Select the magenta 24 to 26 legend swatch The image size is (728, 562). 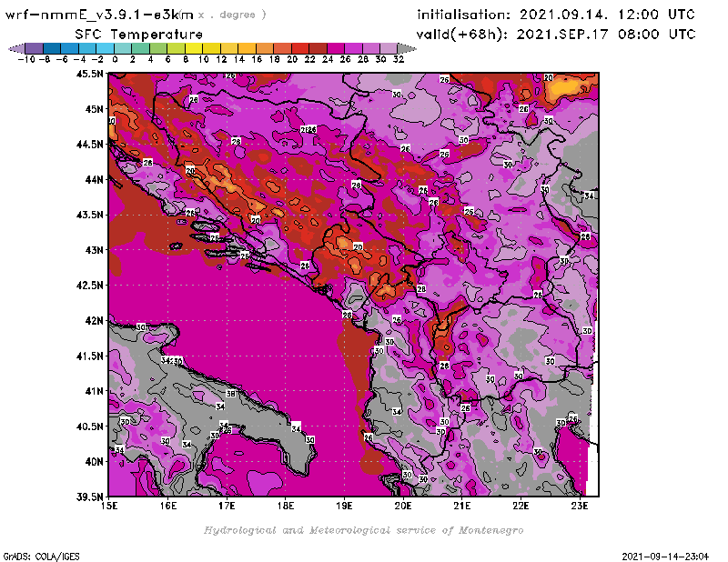(x=335, y=48)
